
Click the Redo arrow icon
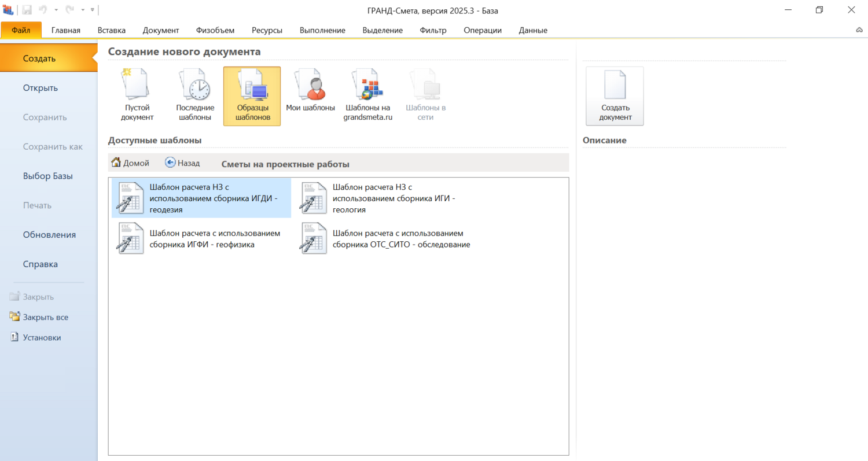pyautogui.click(x=69, y=10)
